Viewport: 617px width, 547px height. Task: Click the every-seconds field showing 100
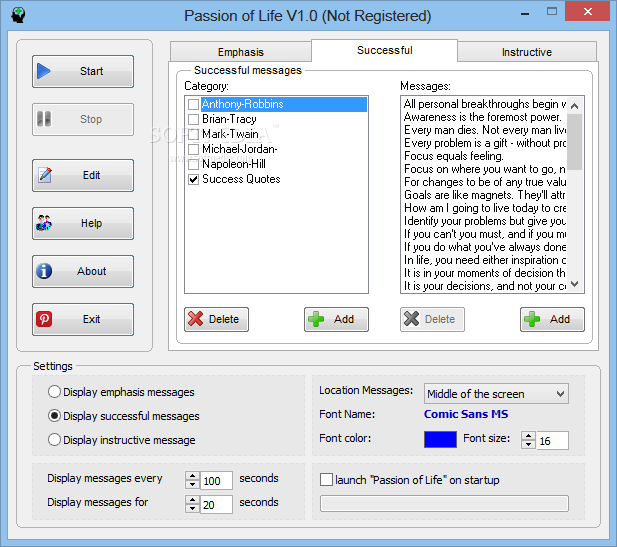(216, 480)
